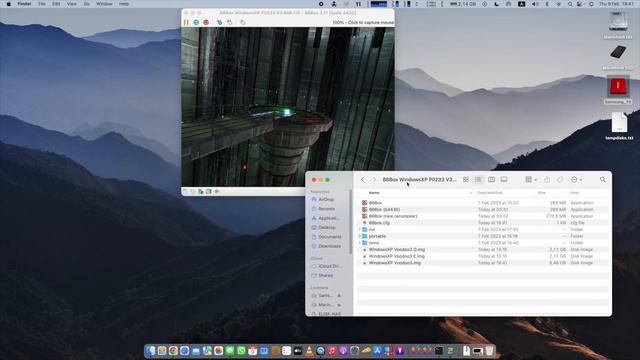Open Google Chrome from the Dock

coord(173,351)
